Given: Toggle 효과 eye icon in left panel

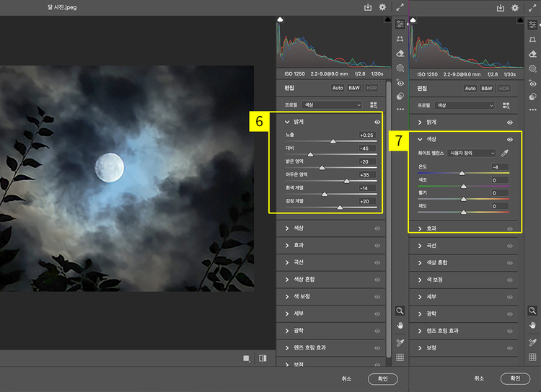Looking at the screenshot, I should pyautogui.click(x=377, y=246).
